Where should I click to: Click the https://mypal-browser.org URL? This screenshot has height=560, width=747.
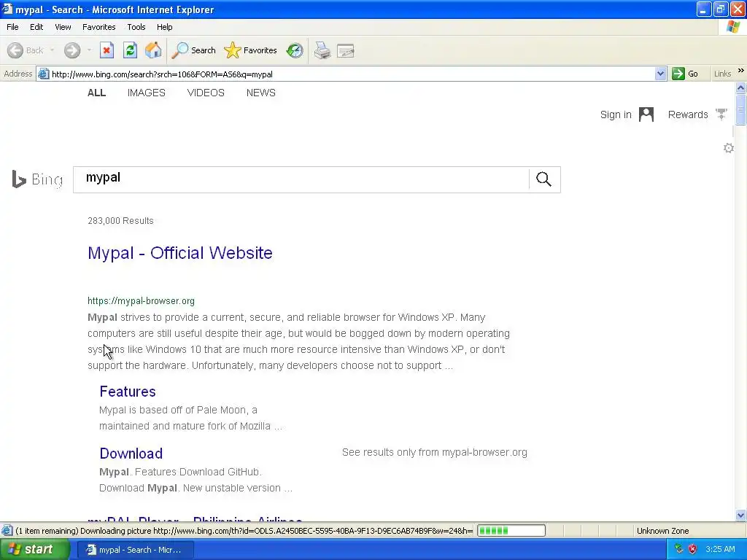tap(141, 301)
